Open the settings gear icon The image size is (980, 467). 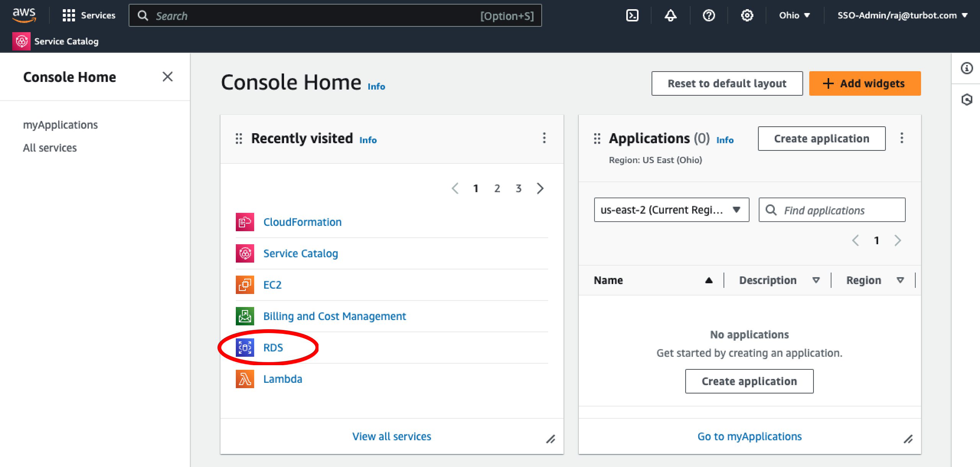tap(746, 15)
